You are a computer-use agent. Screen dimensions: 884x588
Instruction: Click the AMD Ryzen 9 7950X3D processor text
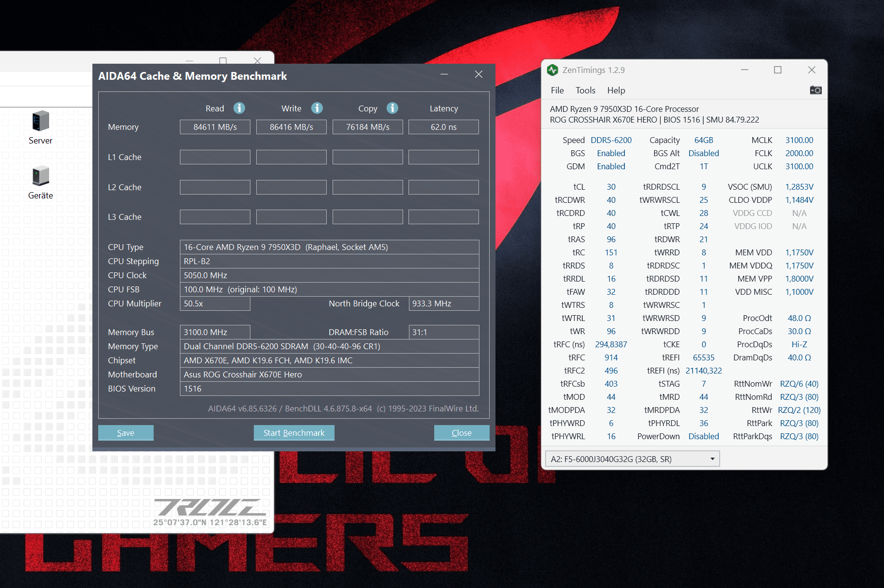[624, 109]
